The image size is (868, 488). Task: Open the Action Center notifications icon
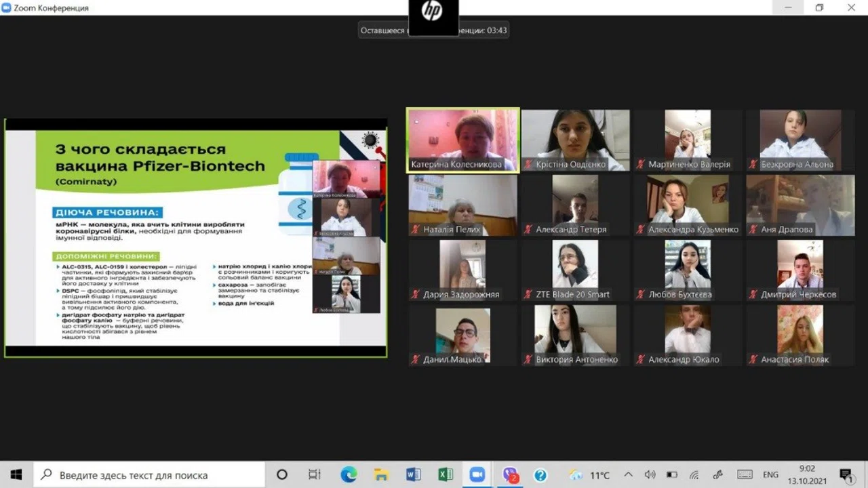coord(846,474)
